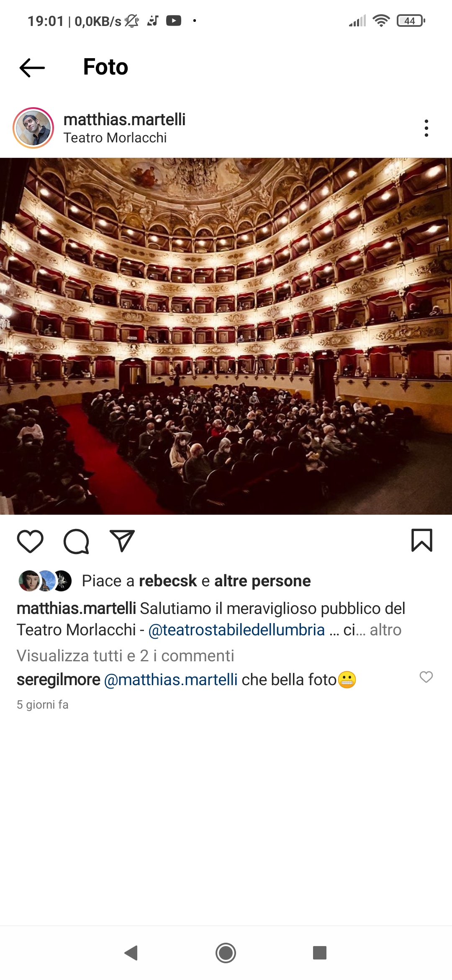The height and width of the screenshot is (980, 452).
Task: View likes via altre persone
Action: [x=262, y=581]
